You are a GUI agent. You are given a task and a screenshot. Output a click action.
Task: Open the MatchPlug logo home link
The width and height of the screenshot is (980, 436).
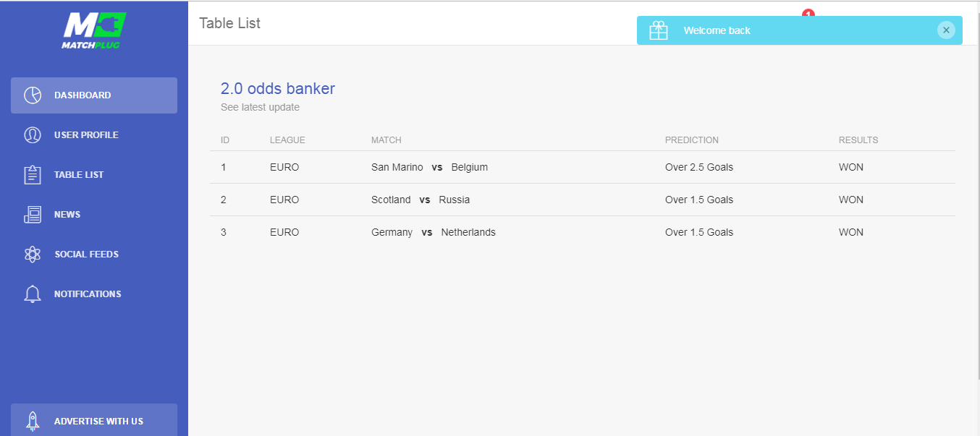click(x=93, y=30)
